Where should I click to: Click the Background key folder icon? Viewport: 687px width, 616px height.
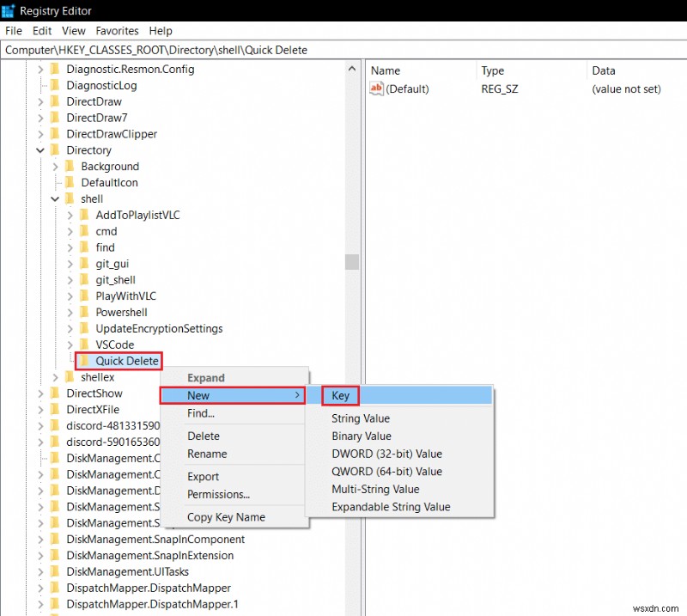[x=71, y=166]
